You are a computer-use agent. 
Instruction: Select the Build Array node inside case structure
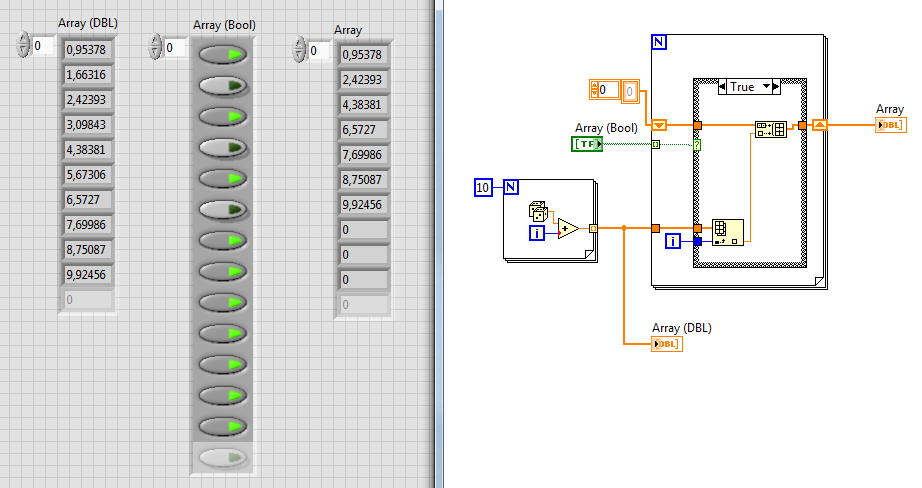[x=771, y=129]
